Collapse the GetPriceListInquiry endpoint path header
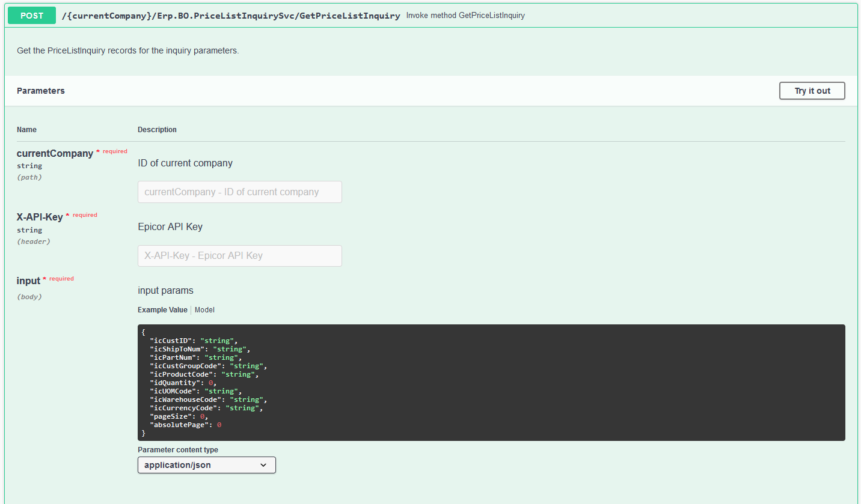861x504 pixels. [x=231, y=16]
